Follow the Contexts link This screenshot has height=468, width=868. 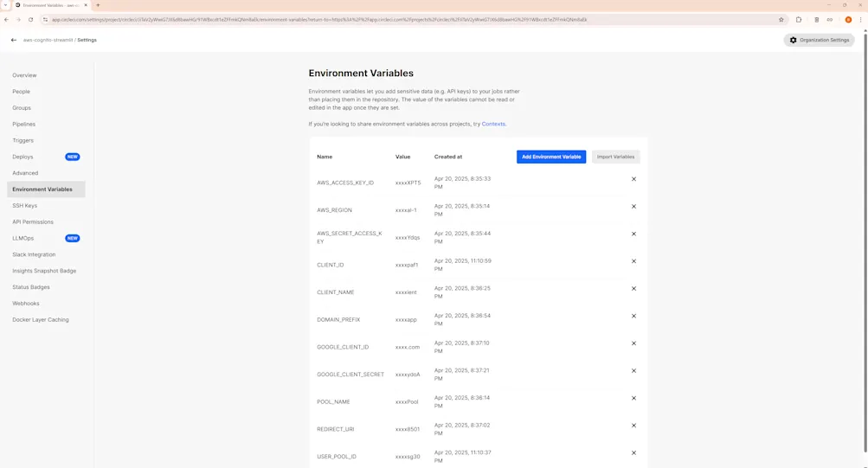coord(493,124)
